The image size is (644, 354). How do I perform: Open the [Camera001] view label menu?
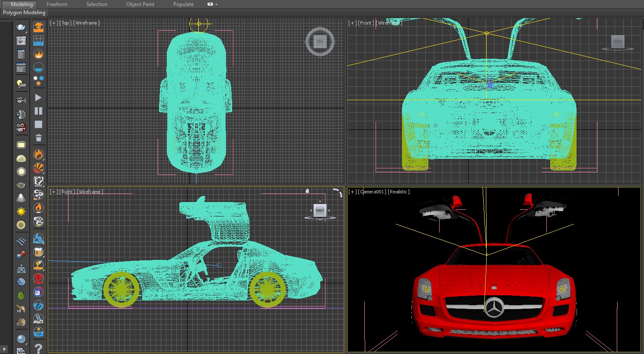(372, 192)
